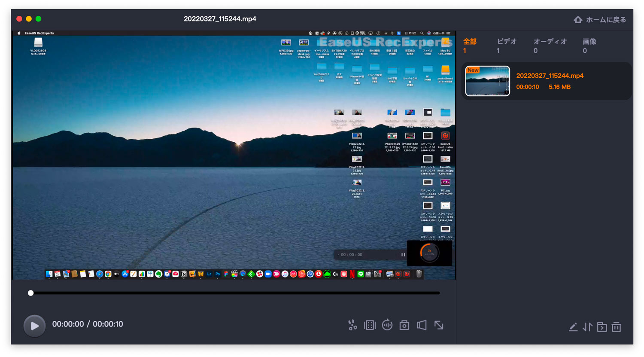This screenshot has height=357, width=644.
Task: Return home via ホームに戻る
Action: (x=600, y=20)
